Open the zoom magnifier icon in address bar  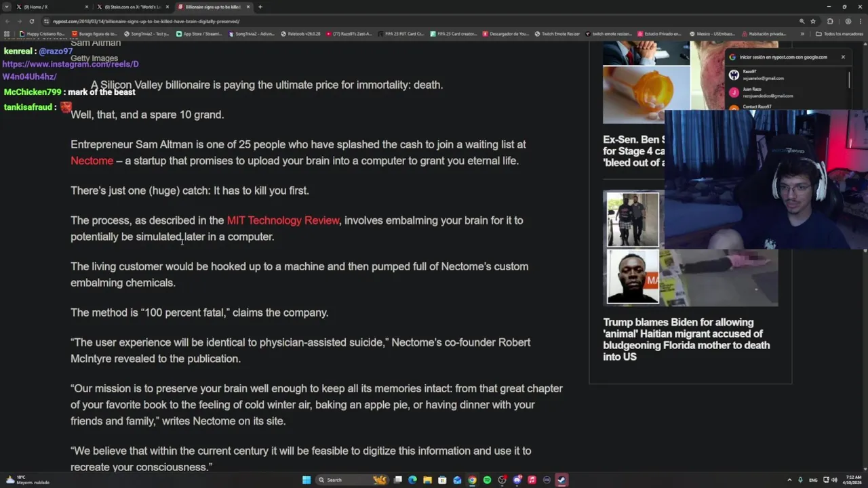[802, 21]
